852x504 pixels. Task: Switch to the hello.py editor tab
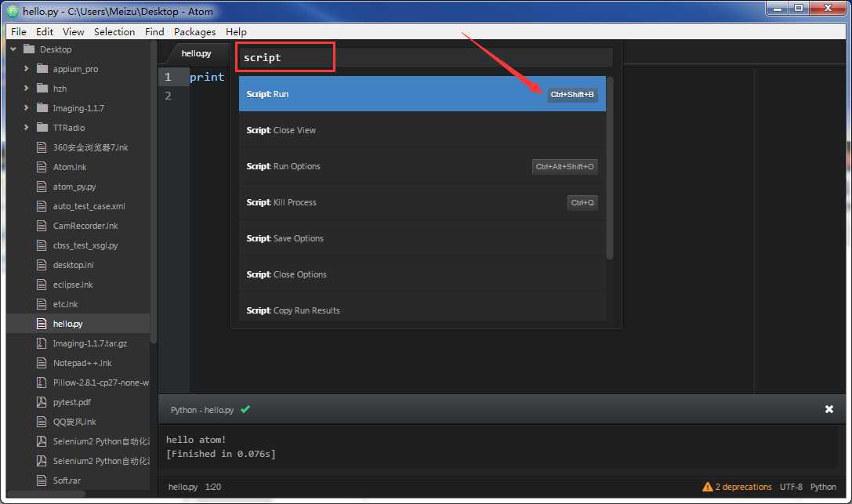click(x=196, y=53)
